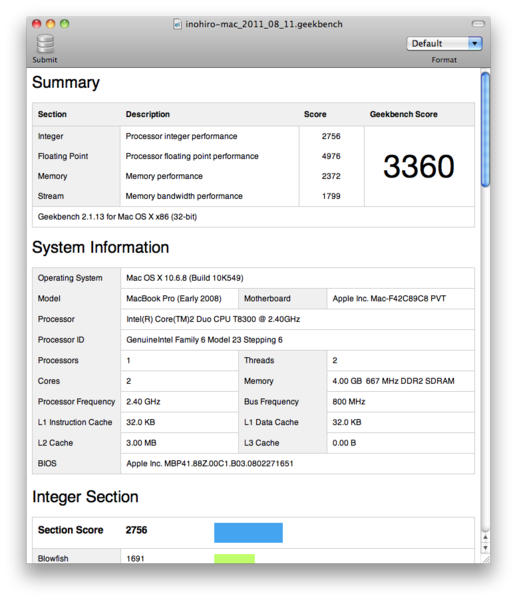
Task: Click the '800 MHz' bus frequency value
Action: coord(349,402)
